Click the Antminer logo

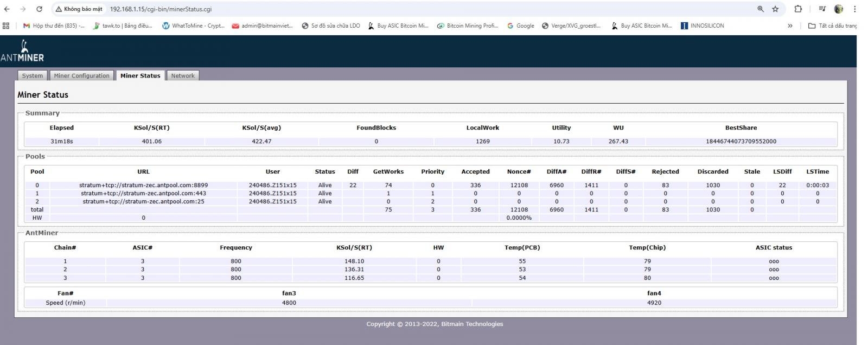pos(22,51)
